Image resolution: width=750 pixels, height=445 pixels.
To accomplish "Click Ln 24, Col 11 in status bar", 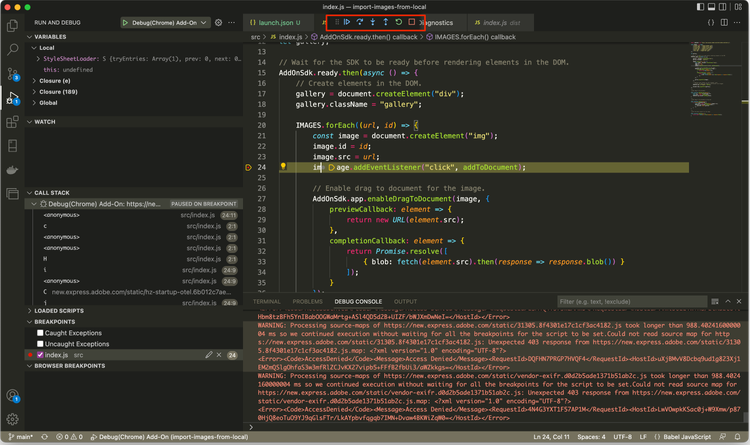I will (x=551, y=437).
